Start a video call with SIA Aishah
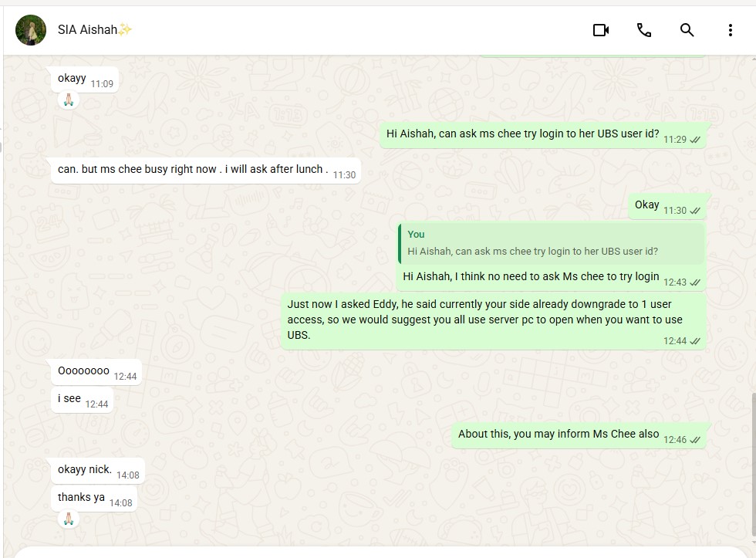The height and width of the screenshot is (558, 756). [601, 30]
